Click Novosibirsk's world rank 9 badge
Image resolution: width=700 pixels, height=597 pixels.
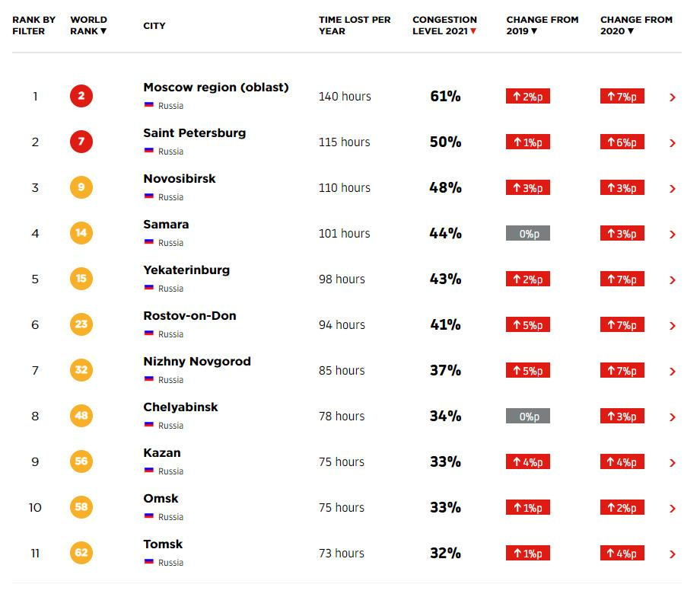coord(81,188)
